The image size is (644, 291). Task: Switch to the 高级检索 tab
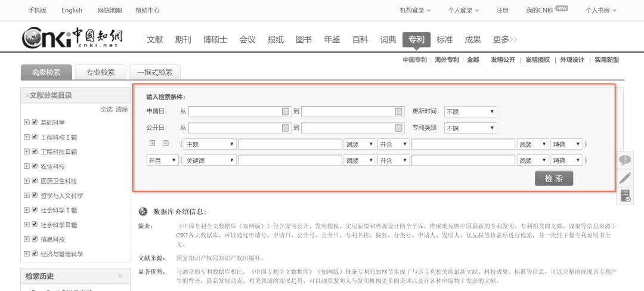click(47, 72)
